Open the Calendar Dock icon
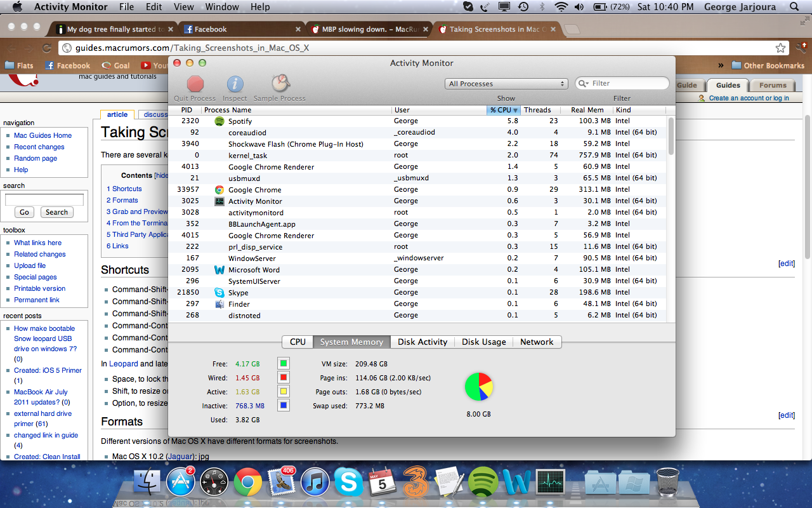812x508 pixels. [x=382, y=482]
